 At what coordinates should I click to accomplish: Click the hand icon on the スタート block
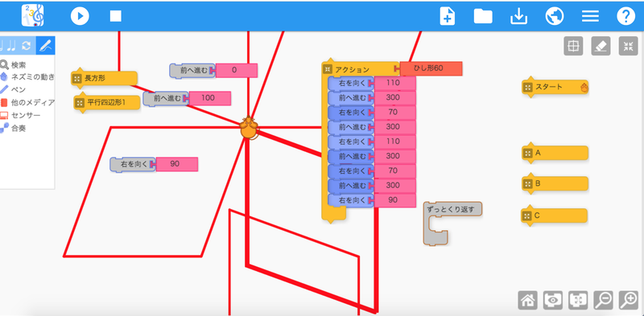[x=584, y=87]
